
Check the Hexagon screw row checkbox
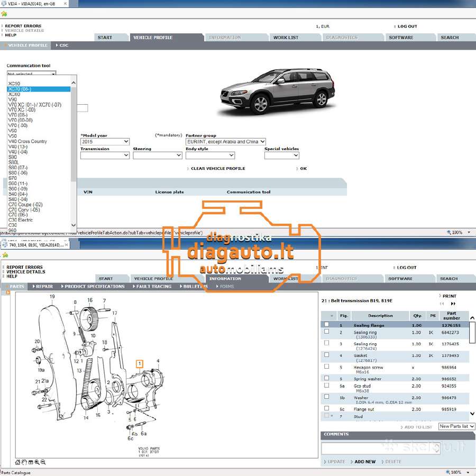(327, 367)
